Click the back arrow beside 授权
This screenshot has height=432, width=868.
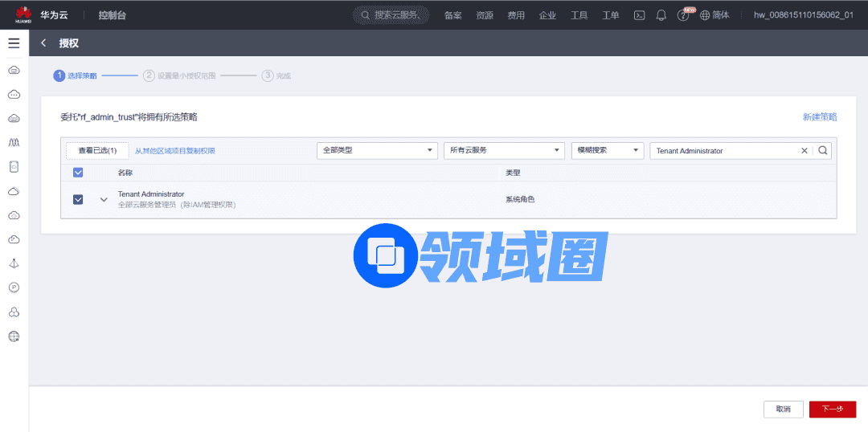pos(43,43)
